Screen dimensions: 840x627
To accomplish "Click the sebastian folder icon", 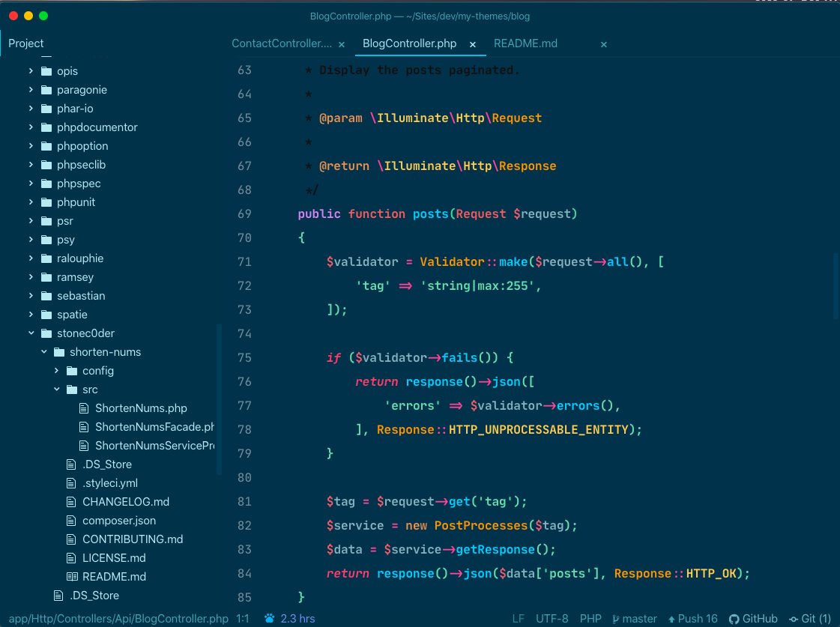I will [46, 296].
